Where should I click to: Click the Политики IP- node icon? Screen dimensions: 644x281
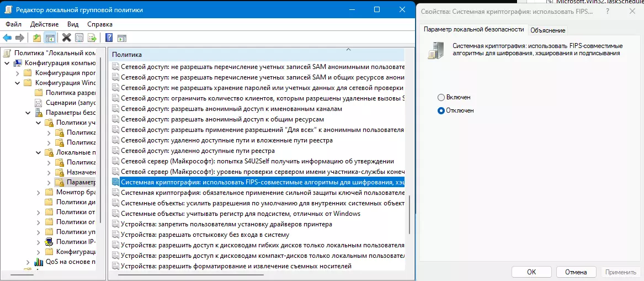click(49, 241)
